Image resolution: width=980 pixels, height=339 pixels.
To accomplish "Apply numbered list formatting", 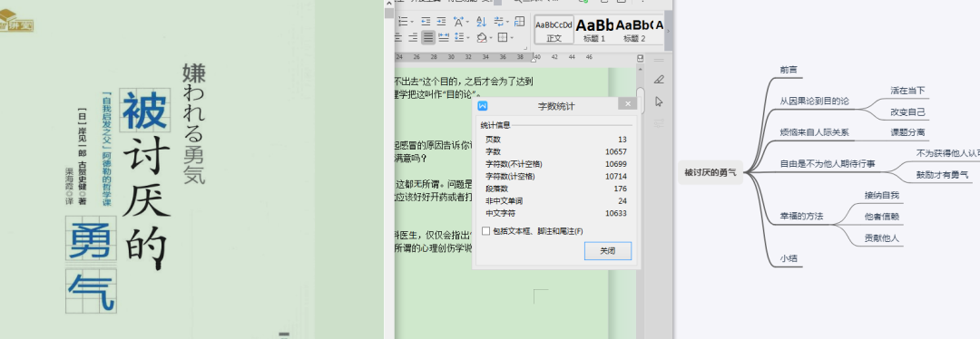I will (403, 21).
